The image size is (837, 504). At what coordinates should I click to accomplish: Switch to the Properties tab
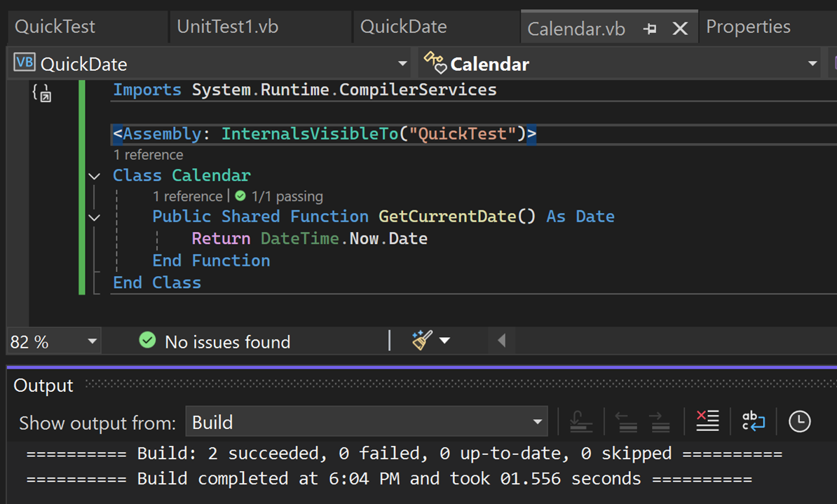(748, 26)
